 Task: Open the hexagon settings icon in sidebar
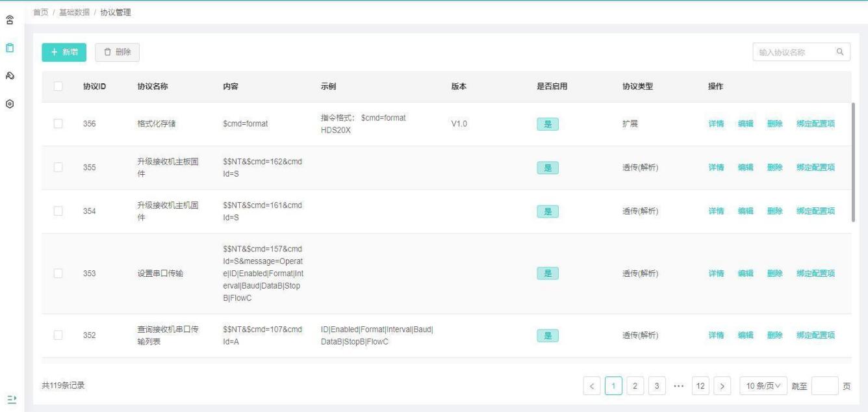coord(10,104)
